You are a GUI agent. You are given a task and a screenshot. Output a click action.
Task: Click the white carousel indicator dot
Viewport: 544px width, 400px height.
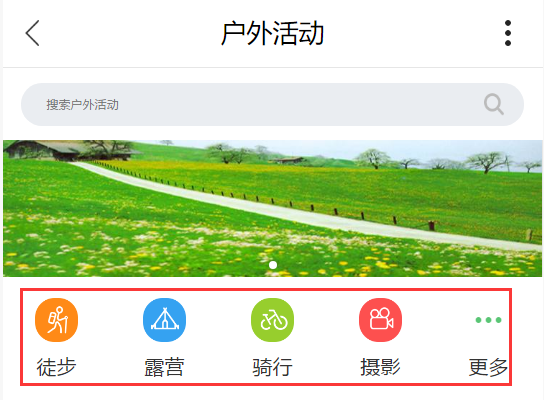pos(273,265)
